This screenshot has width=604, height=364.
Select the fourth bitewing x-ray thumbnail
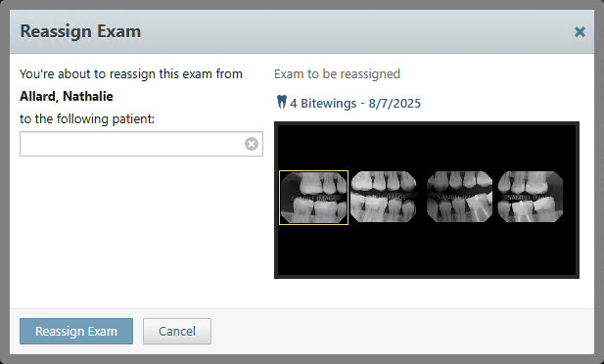(531, 197)
